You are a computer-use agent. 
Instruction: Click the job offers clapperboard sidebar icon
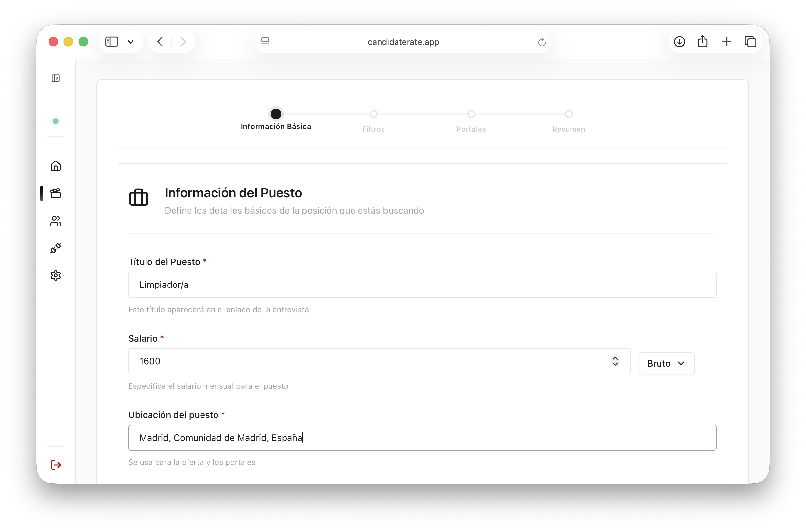click(x=56, y=193)
